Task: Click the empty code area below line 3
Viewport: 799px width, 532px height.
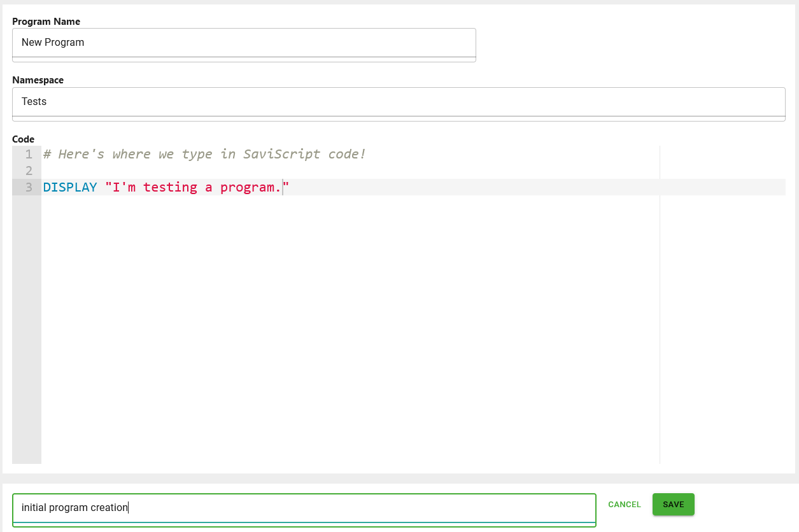Action: 318,286
